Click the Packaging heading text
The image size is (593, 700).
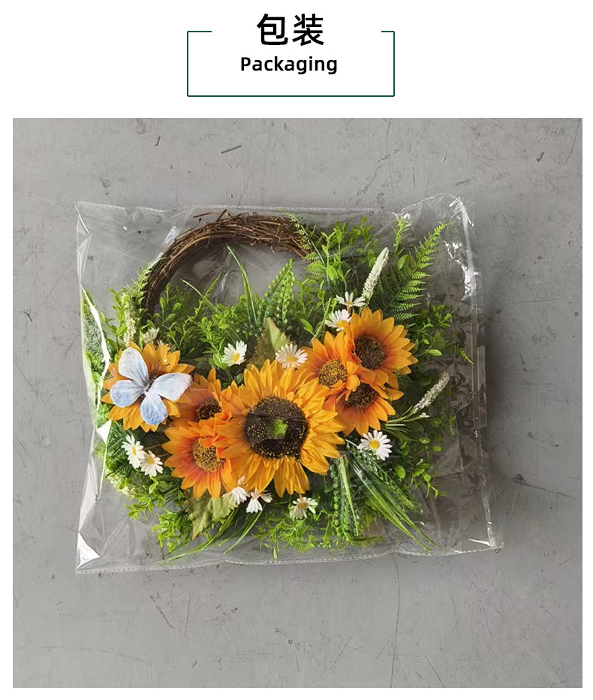pyautogui.click(x=289, y=65)
